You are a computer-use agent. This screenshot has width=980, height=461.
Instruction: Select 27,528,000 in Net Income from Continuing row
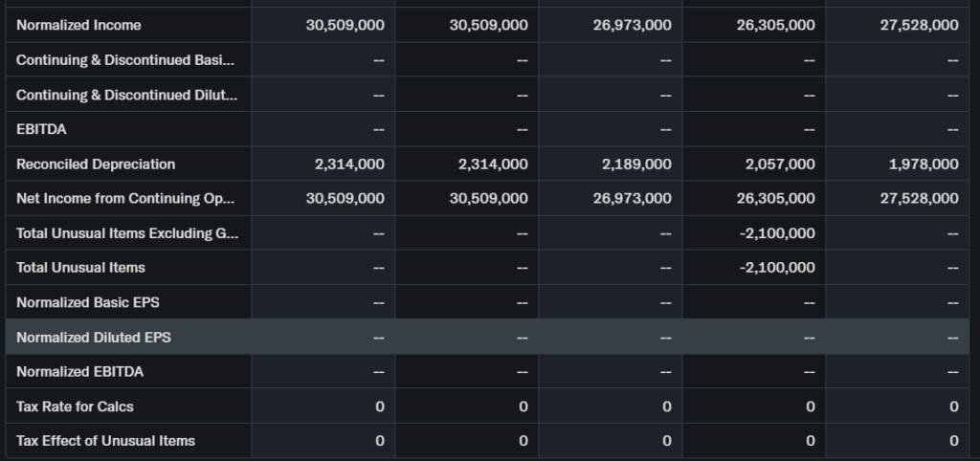pos(919,198)
